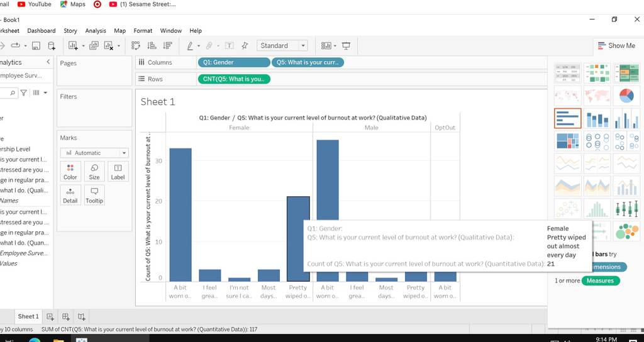Open the Clear Sheet dropdown arrow
Viewport: 644px width, 342px height.
(x=119, y=45)
